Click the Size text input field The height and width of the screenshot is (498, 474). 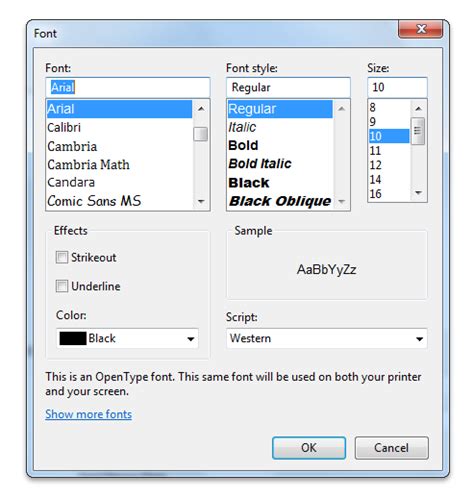(397, 87)
